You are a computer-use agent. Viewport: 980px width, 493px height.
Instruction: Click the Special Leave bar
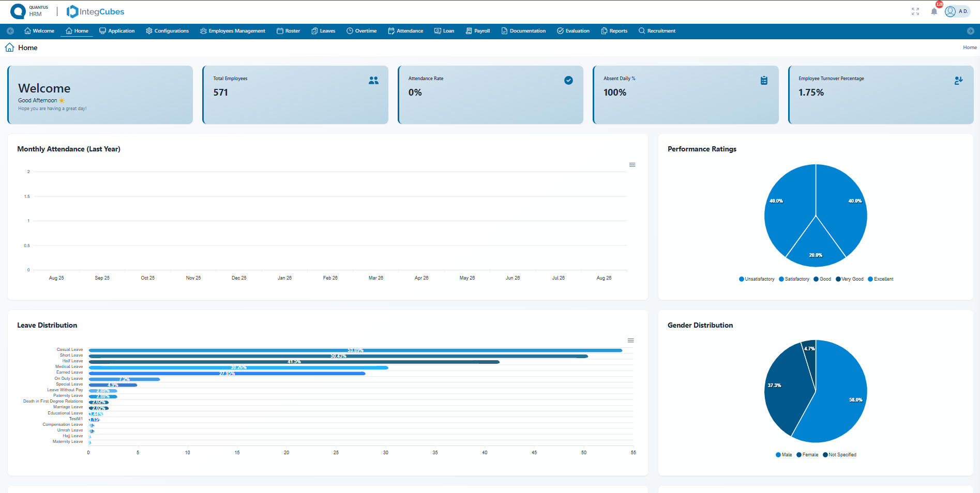click(x=113, y=385)
